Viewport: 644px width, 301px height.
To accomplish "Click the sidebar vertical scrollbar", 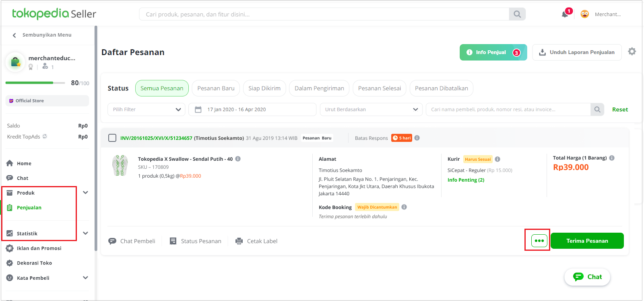I will tap(96, 139).
